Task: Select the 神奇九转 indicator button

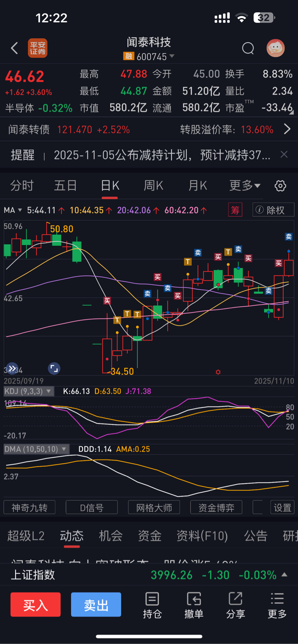Action: coord(29,508)
